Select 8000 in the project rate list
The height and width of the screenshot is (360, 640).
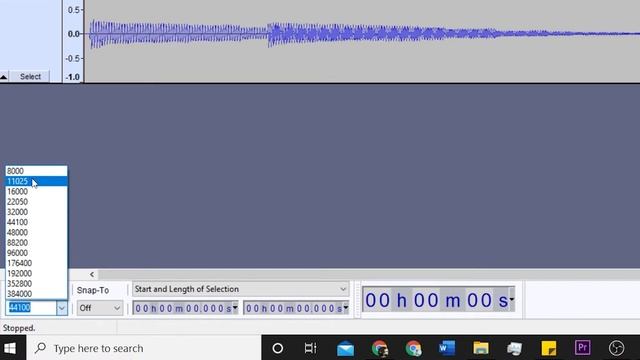(x=36, y=171)
